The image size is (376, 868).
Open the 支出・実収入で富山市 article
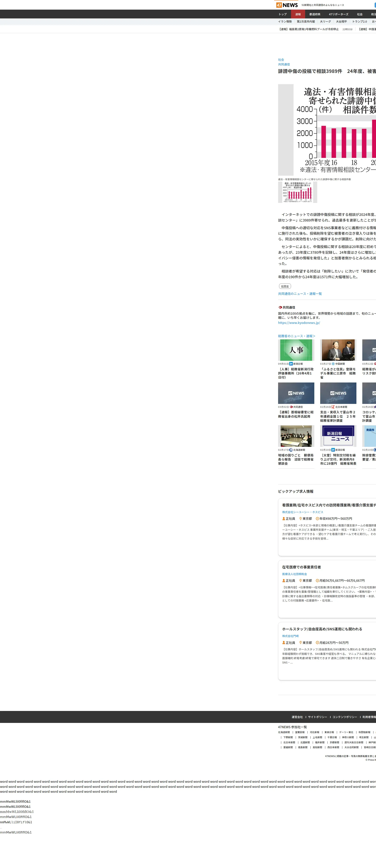click(x=338, y=416)
